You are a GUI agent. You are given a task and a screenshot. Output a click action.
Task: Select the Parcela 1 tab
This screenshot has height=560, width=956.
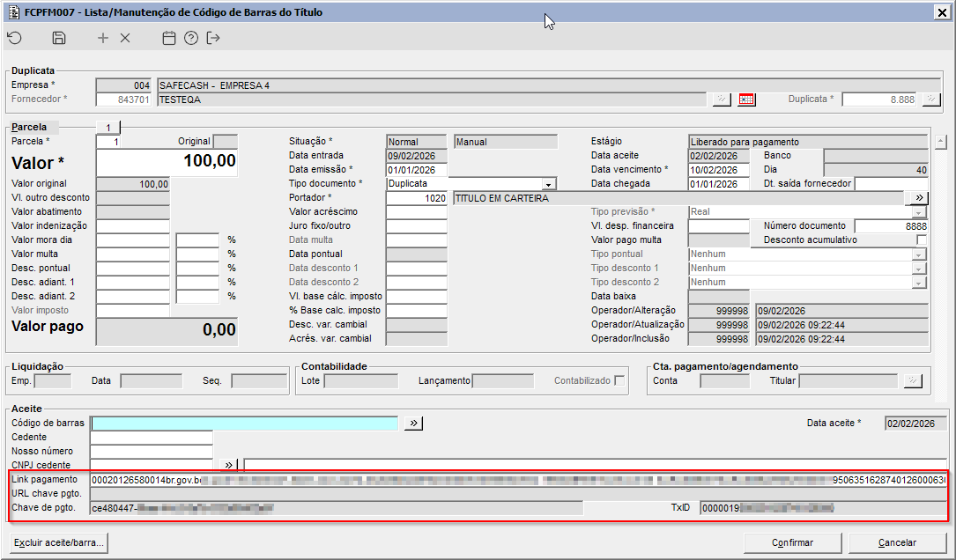click(108, 128)
